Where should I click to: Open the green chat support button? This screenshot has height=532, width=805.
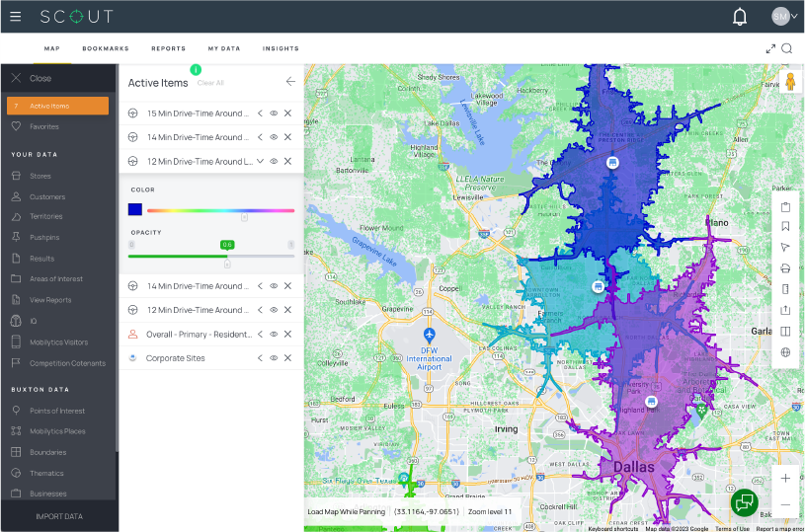[744, 502]
